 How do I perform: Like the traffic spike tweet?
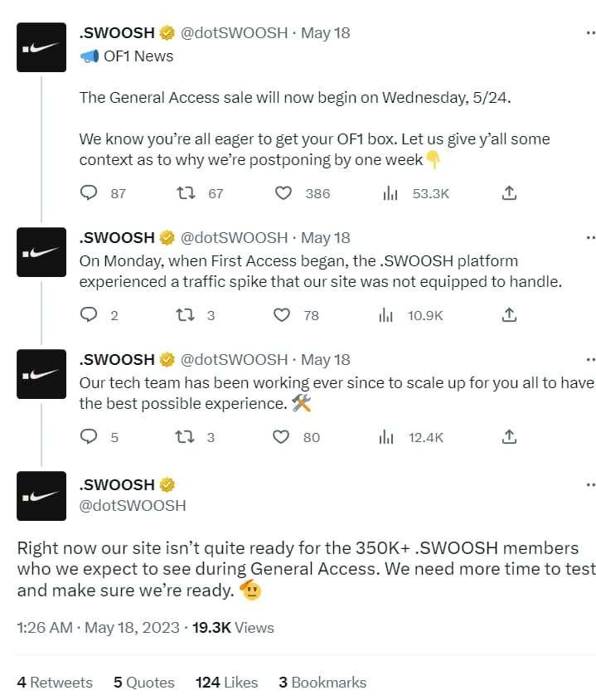pos(282,314)
